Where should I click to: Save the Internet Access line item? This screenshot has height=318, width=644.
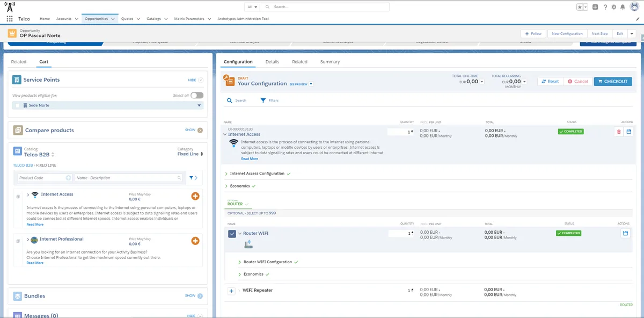(x=629, y=132)
